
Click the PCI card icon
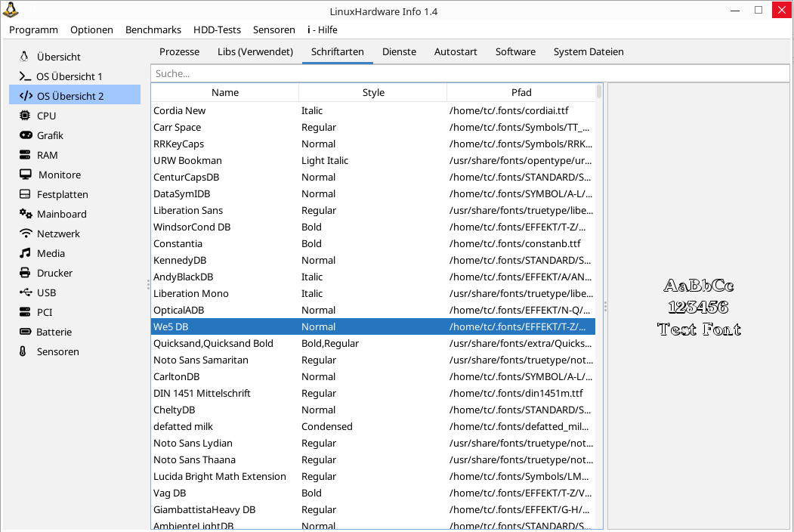tap(25, 311)
